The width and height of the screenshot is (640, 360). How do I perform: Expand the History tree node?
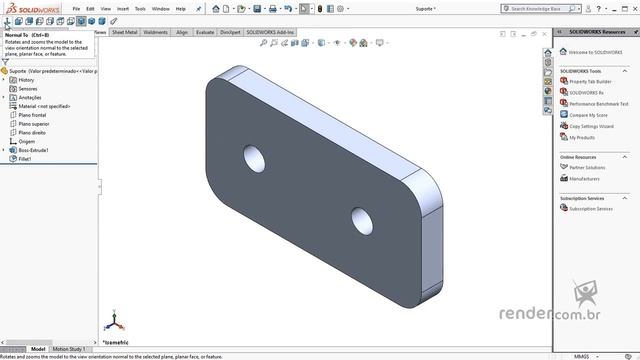pyautogui.click(x=4, y=80)
